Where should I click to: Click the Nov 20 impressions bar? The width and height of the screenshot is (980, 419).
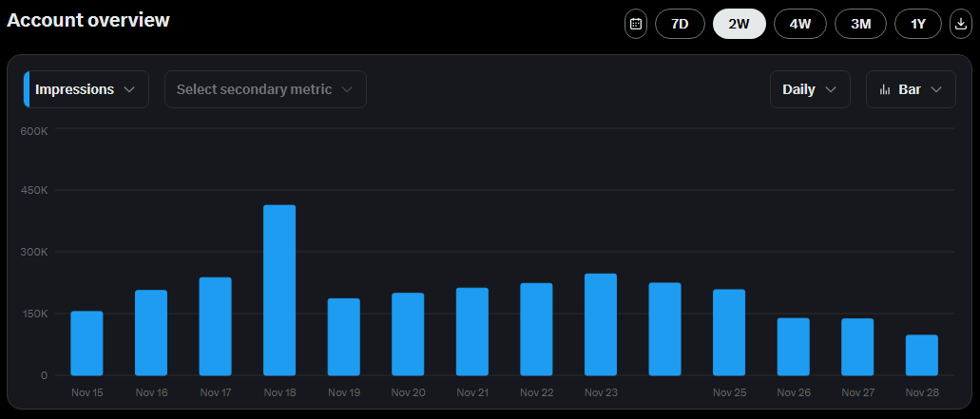point(408,333)
